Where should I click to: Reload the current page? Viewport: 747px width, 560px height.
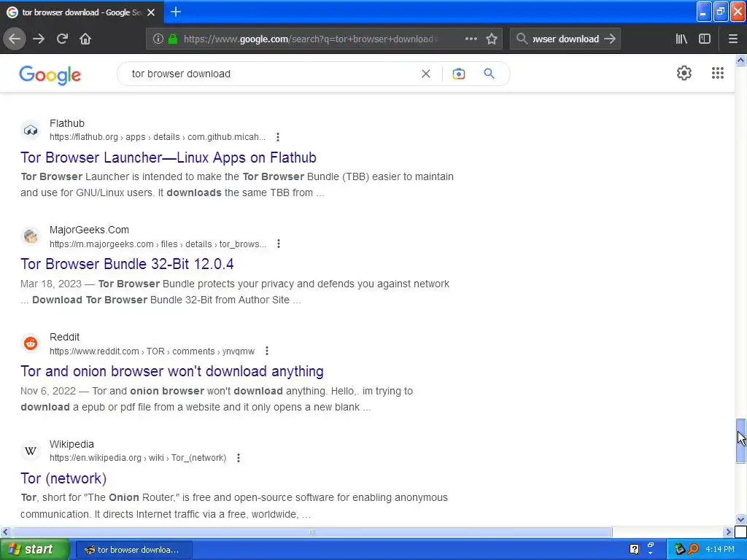coord(62,39)
